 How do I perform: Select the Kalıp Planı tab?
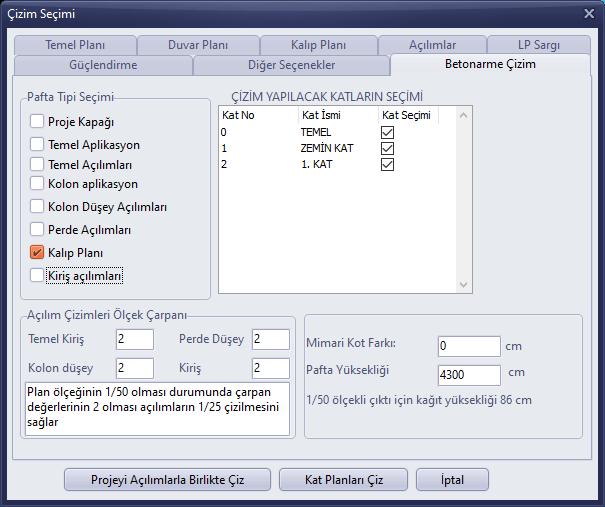click(318, 45)
